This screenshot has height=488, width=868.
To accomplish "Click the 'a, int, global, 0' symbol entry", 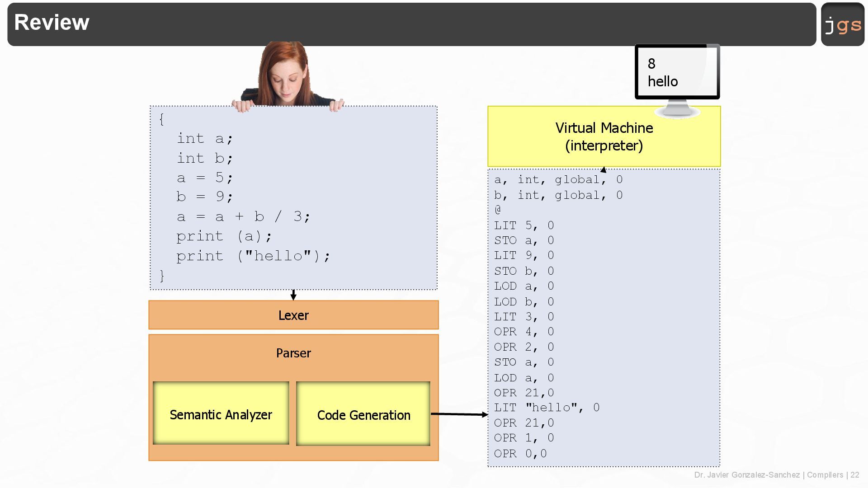I will tap(558, 180).
